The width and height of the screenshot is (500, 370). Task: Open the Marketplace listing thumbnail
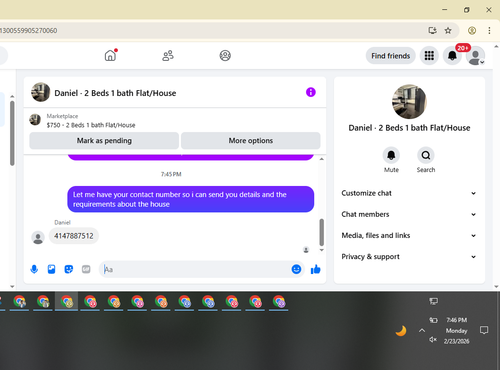coord(35,119)
